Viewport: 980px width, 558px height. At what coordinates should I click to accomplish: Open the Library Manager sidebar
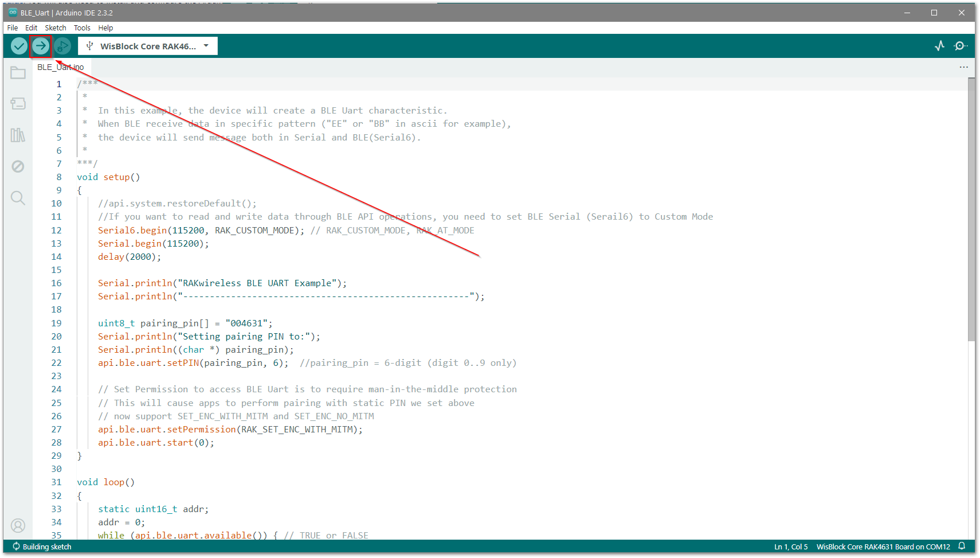pyautogui.click(x=18, y=135)
